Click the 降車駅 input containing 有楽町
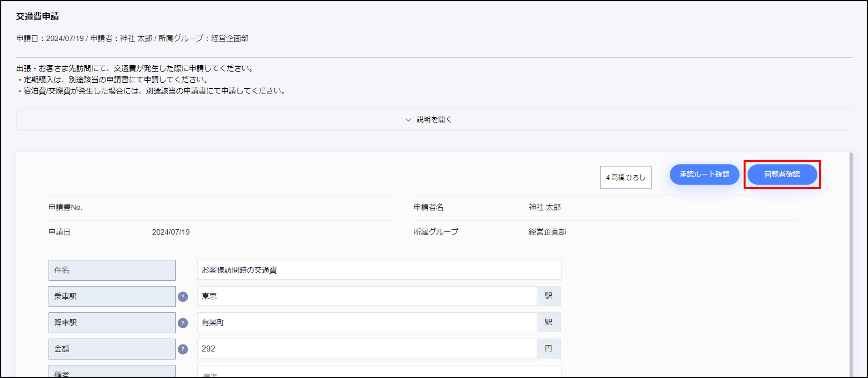The height and width of the screenshot is (378, 868). [367, 322]
